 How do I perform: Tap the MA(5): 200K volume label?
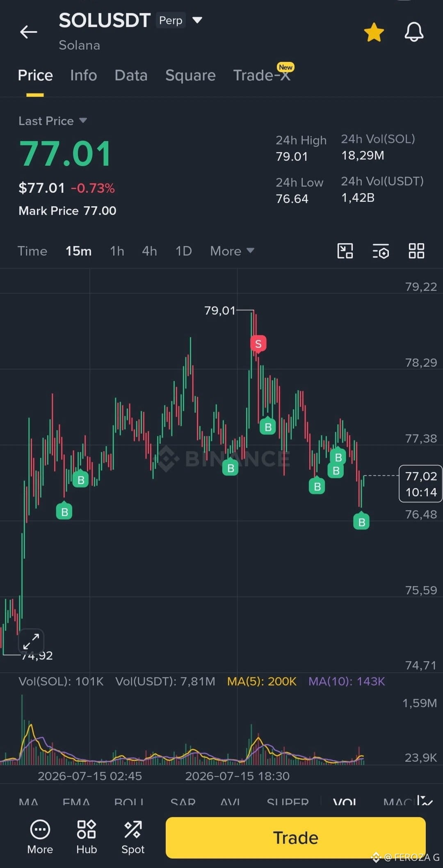(262, 681)
